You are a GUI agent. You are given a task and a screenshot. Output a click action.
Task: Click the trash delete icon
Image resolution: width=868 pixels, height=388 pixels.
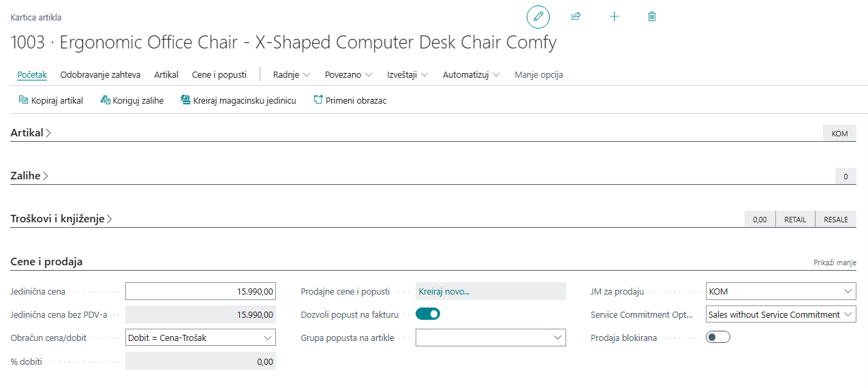point(652,16)
